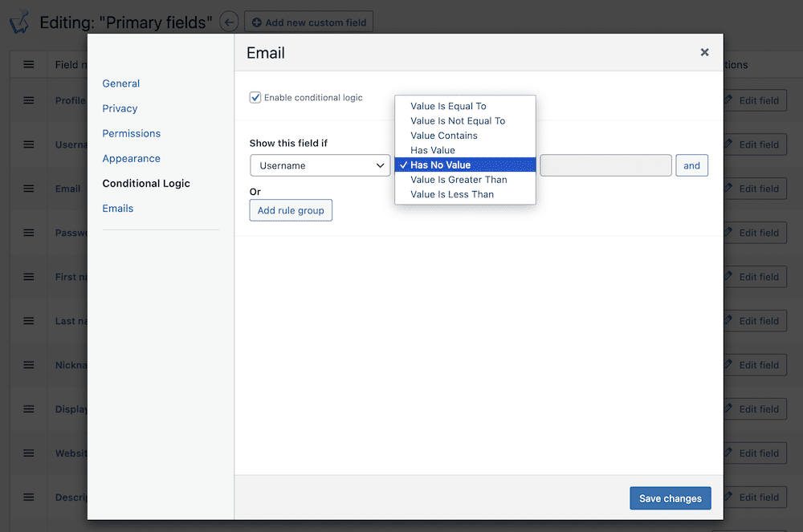The image size is (803, 532).
Task: Click the drag handle of the Website row
Action: (29, 453)
